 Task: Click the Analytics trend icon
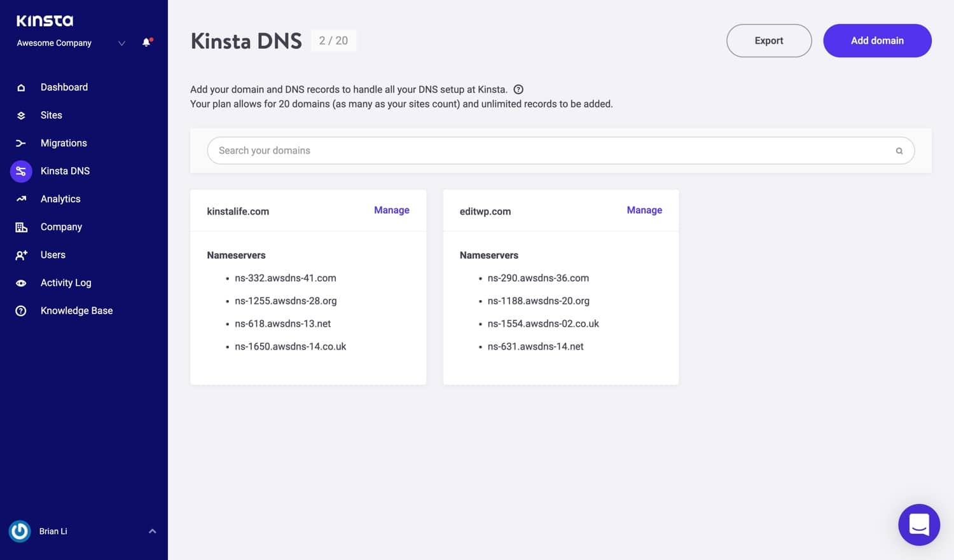[21, 199]
